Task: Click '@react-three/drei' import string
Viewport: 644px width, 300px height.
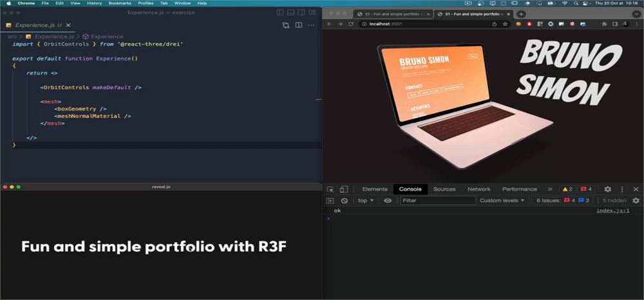Action: [149, 44]
